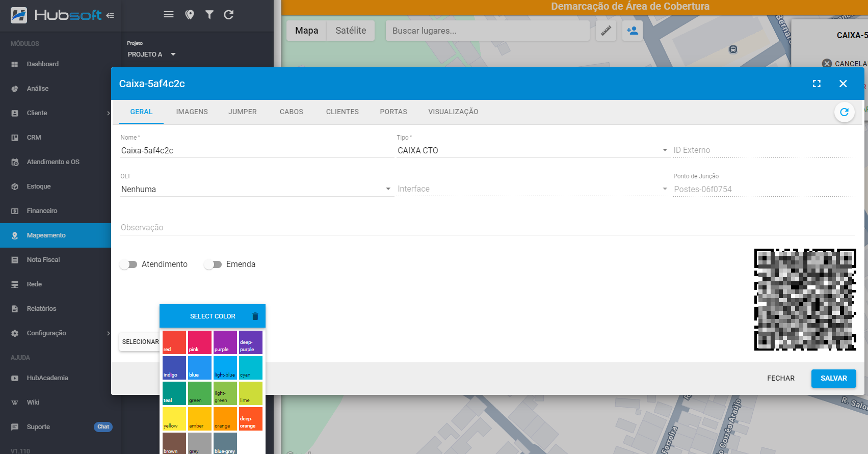Open Financeiro module in the sidebar

pyautogui.click(x=56, y=211)
